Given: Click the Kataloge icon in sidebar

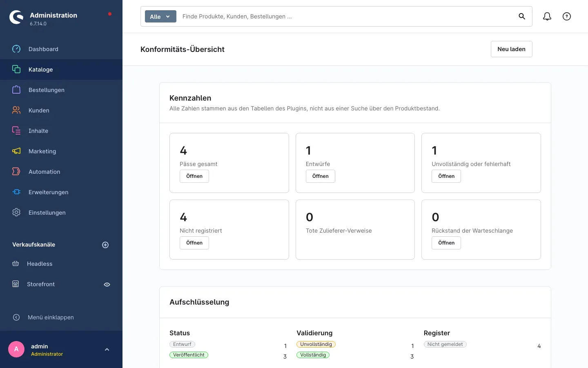Looking at the screenshot, I should coord(16,70).
